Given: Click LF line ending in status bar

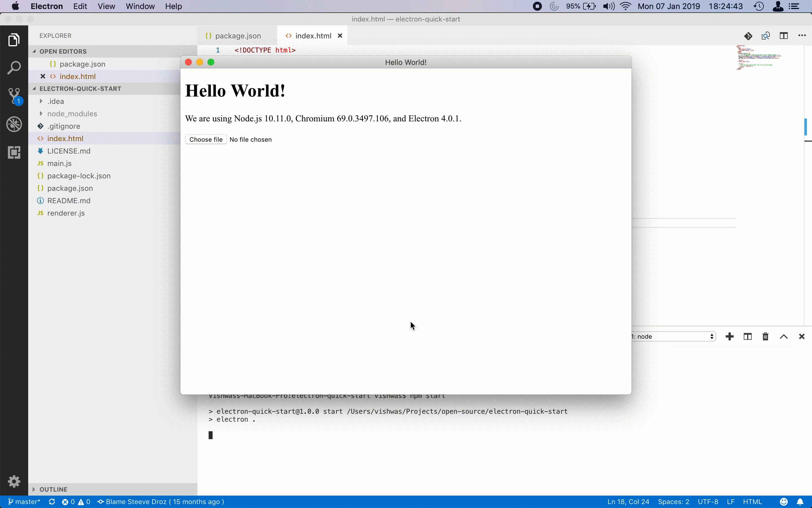Looking at the screenshot, I should tap(731, 502).
